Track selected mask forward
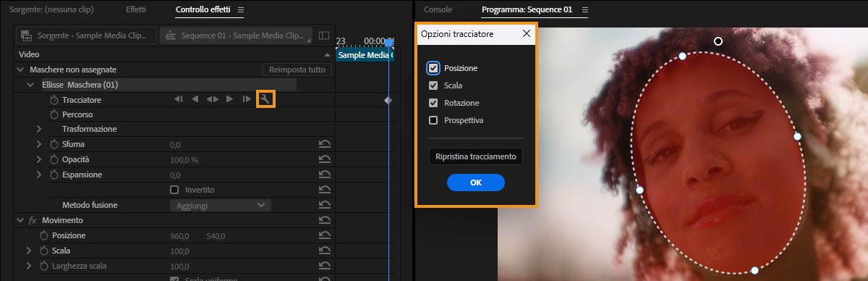Screen dimensions: 868x281 tap(229, 99)
